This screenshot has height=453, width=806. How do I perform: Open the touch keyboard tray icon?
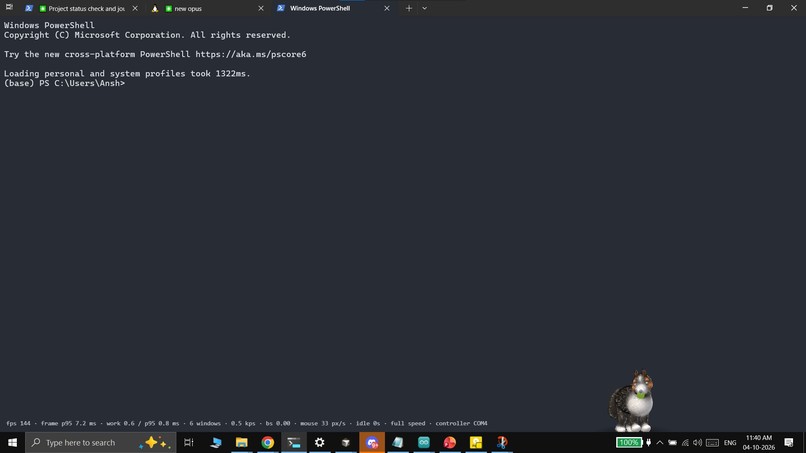coord(712,442)
